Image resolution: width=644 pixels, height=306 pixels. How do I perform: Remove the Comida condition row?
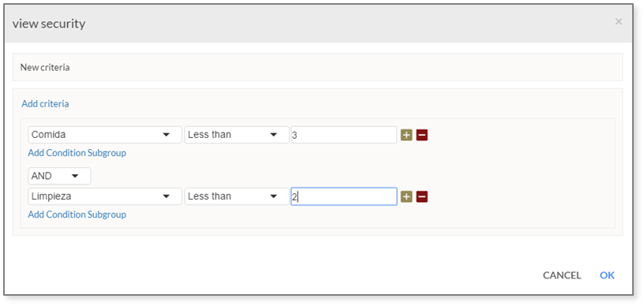point(421,135)
